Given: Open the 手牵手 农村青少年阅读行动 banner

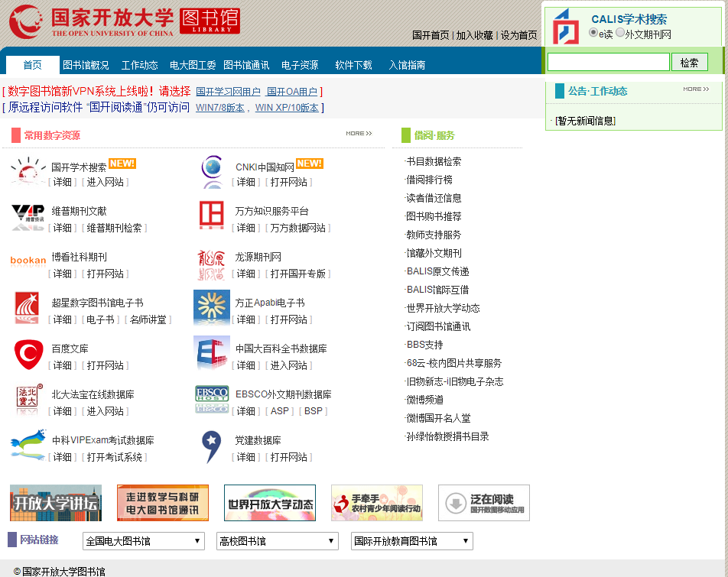Looking at the screenshot, I should coord(377,503).
